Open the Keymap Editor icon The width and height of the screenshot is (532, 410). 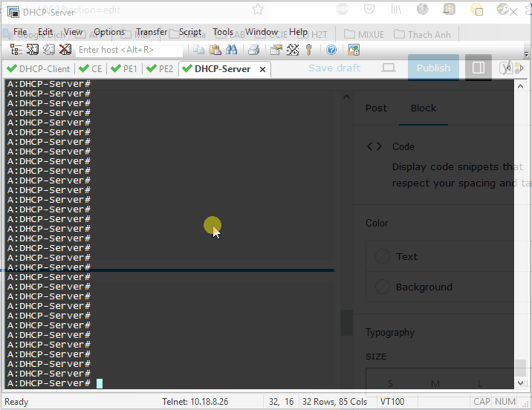[x=293, y=50]
